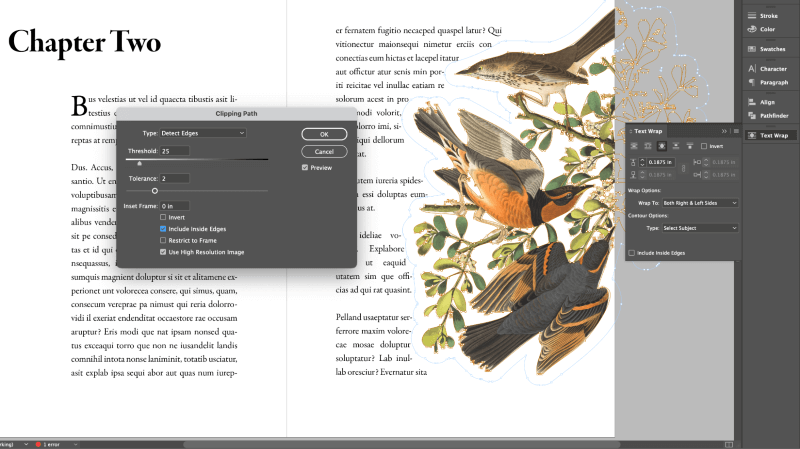This screenshot has width=800, height=449.
Task: Enable Invert in Text Wrap panel
Action: tap(704, 146)
